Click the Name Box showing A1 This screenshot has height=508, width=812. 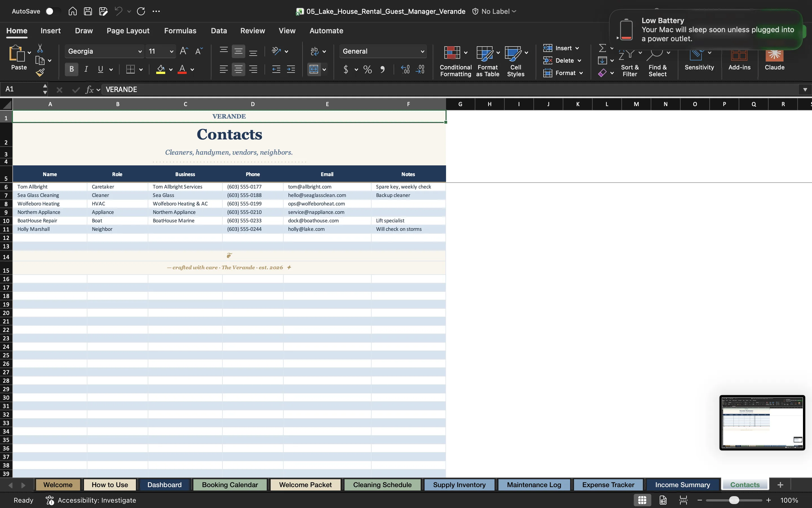point(23,89)
